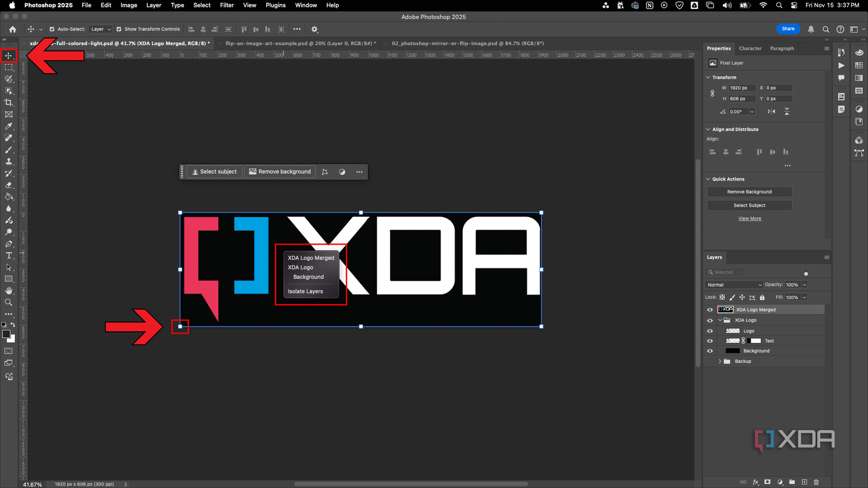Image resolution: width=868 pixels, height=488 pixels.
Task: Select the Rectangular Marquee tool
Action: pos(8,67)
